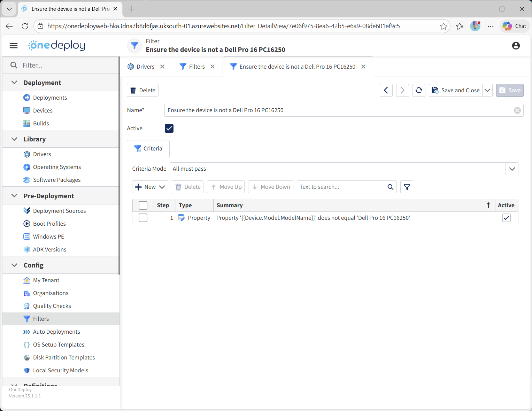Viewport: 532px width, 411px height.
Task: Collapse the Pre-Deployment section
Action: coord(14,196)
